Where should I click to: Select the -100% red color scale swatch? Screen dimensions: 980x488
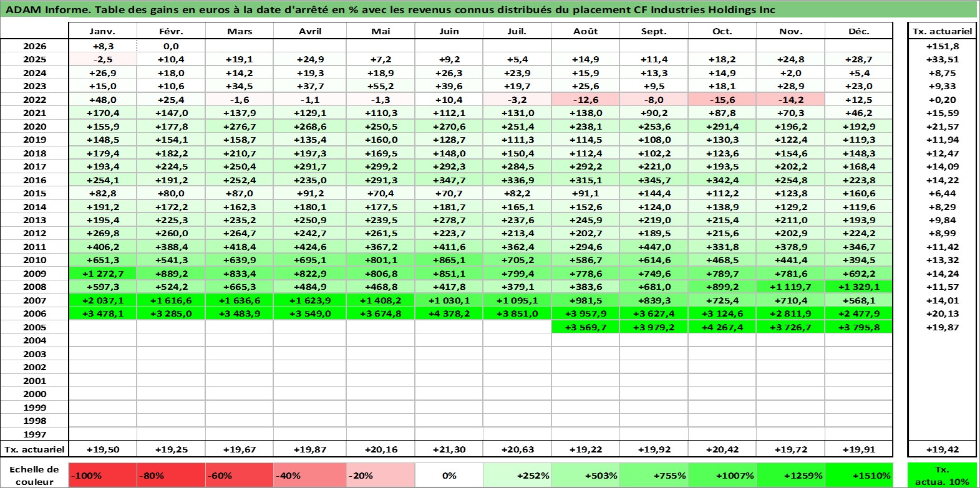click(x=103, y=475)
